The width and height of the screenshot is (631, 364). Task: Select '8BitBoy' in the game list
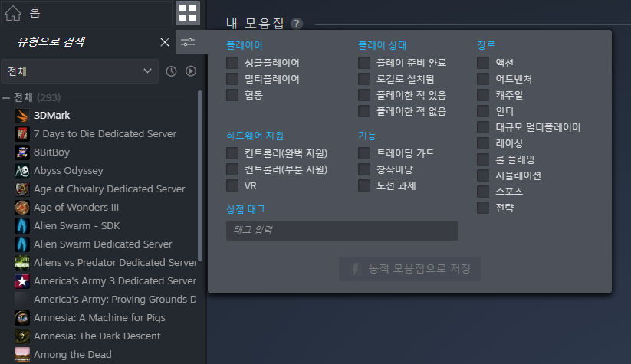point(51,152)
